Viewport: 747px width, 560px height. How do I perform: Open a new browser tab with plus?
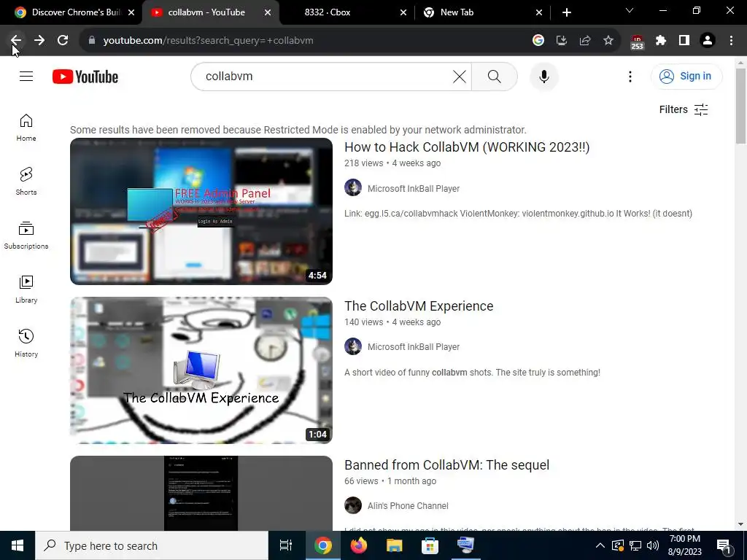click(x=566, y=12)
